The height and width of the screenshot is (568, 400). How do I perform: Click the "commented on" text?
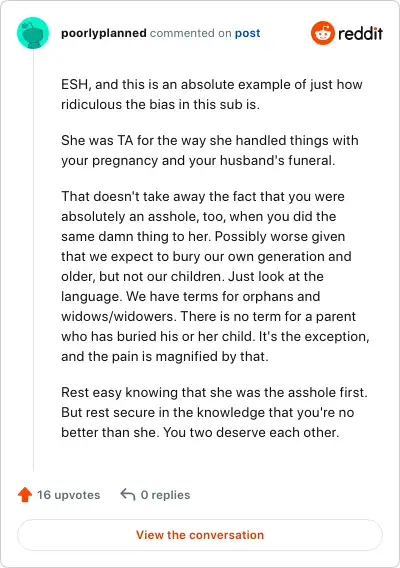click(191, 33)
